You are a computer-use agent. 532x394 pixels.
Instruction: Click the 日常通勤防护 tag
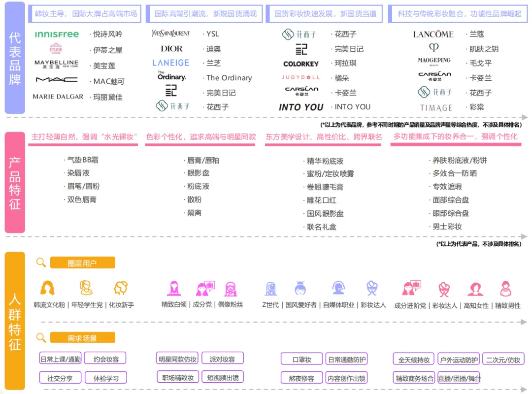coord(347,359)
